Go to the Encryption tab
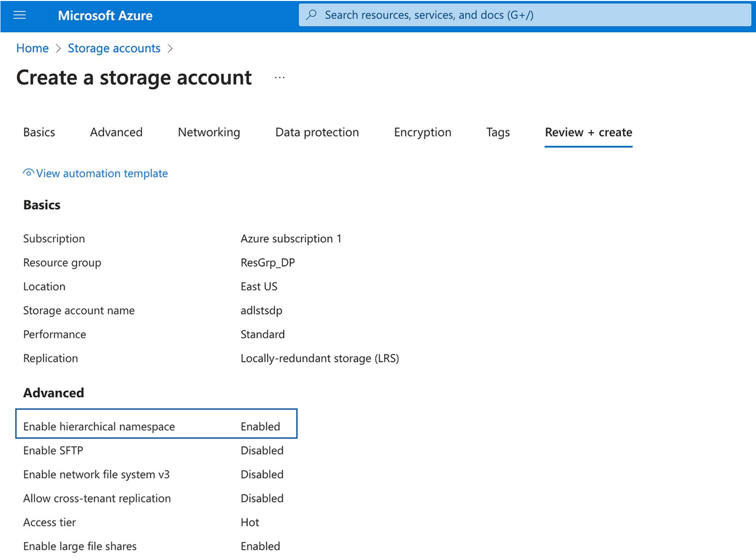Image resolution: width=756 pixels, height=560 pixels. point(422,132)
